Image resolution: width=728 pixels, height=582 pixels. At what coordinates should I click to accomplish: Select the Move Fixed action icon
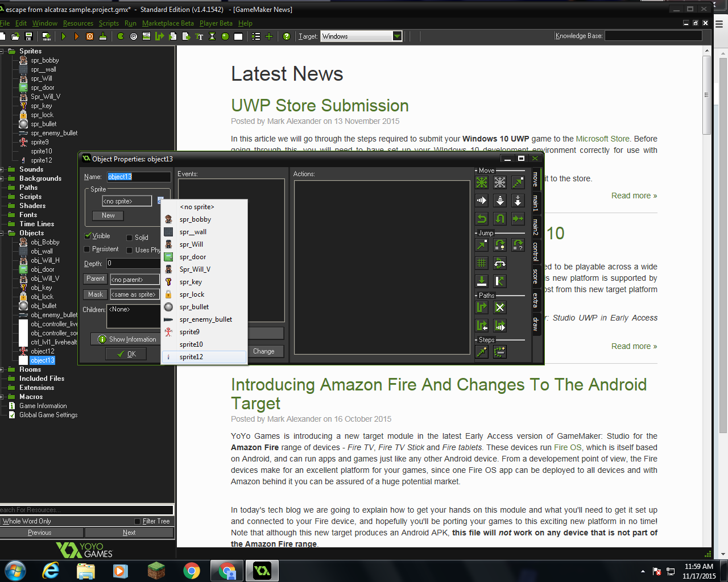[481, 182]
